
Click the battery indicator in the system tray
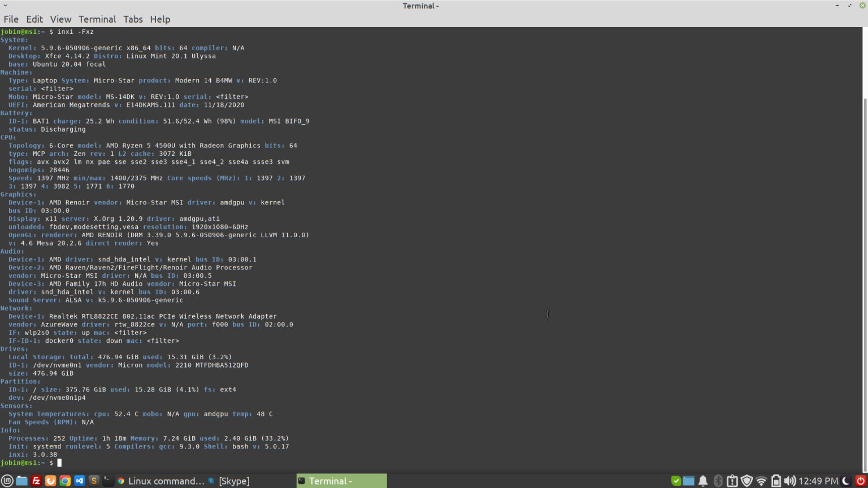tap(776, 481)
